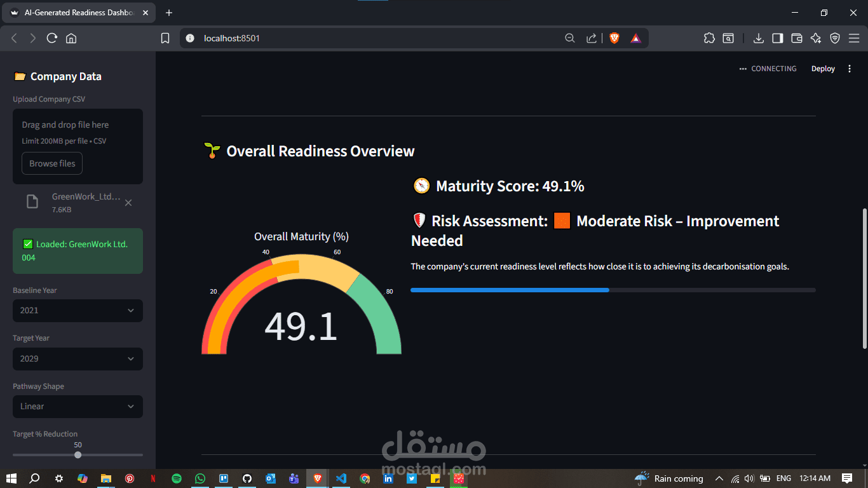Open Chrome from taskbar

tap(365, 478)
